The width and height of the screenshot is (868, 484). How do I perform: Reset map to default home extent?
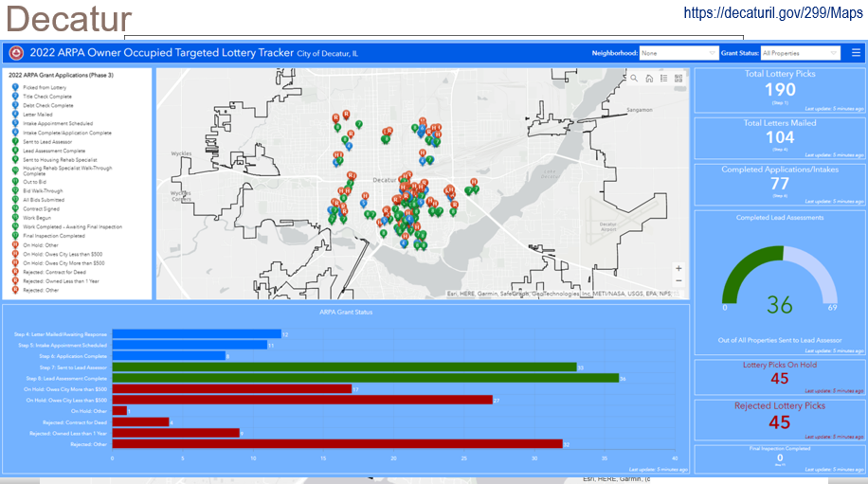pos(649,79)
